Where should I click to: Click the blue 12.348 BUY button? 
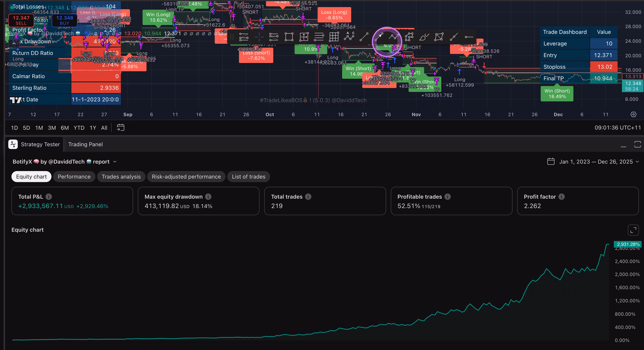pos(64,20)
